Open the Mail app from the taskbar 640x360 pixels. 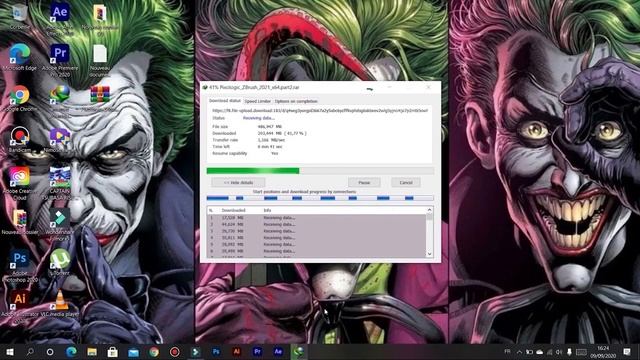click(x=133, y=351)
